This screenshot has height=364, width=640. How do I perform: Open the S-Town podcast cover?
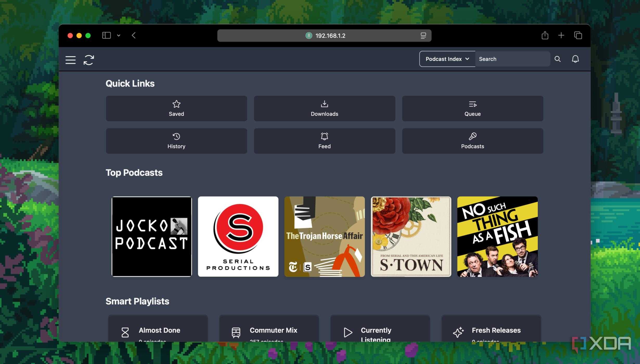[x=411, y=237]
